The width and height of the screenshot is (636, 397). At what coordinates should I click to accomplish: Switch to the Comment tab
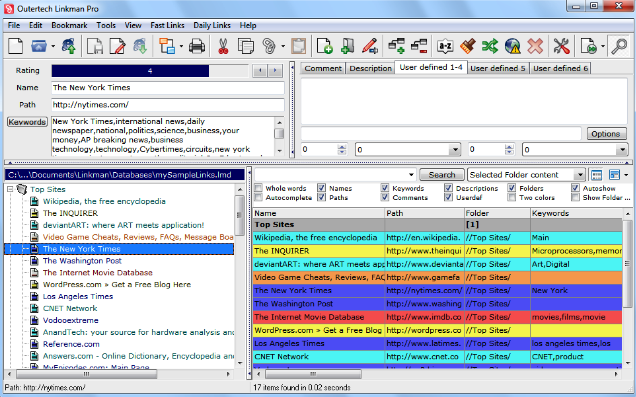pos(323,68)
